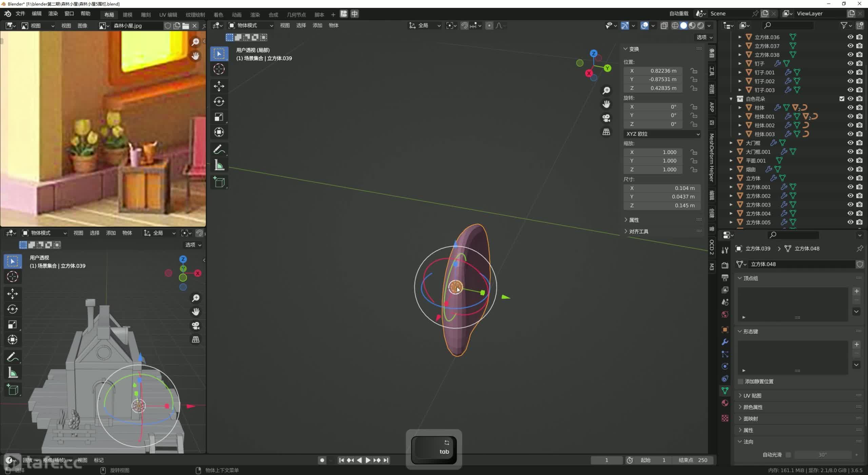This screenshot has height=475, width=868.
Task: Uncheck the 白色花朵 collection checkbox
Action: (842, 99)
